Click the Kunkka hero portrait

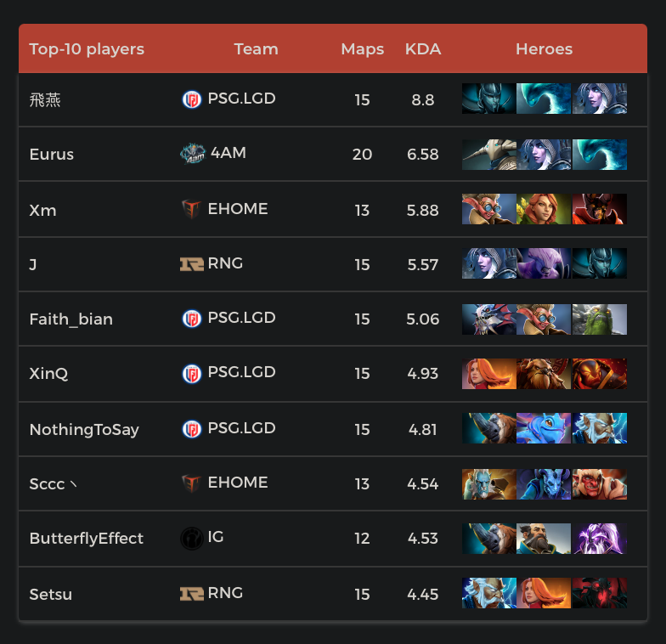coord(544,539)
